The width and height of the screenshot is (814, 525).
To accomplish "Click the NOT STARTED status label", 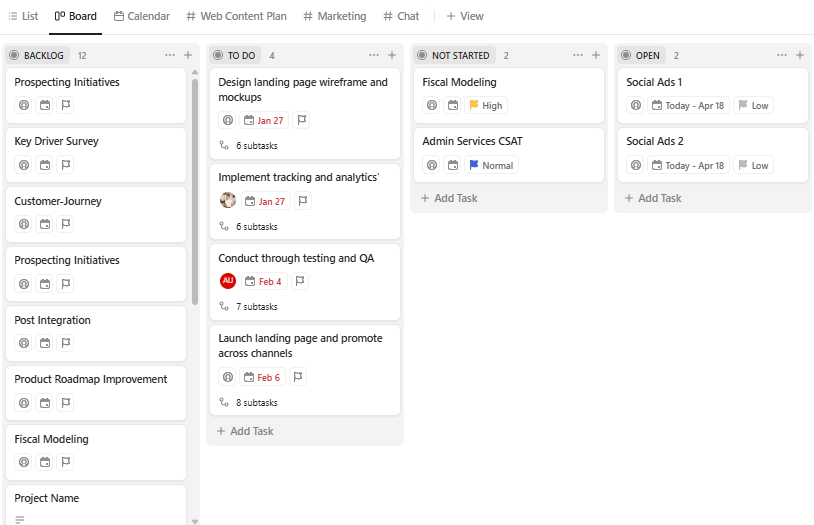I will (454, 56).
